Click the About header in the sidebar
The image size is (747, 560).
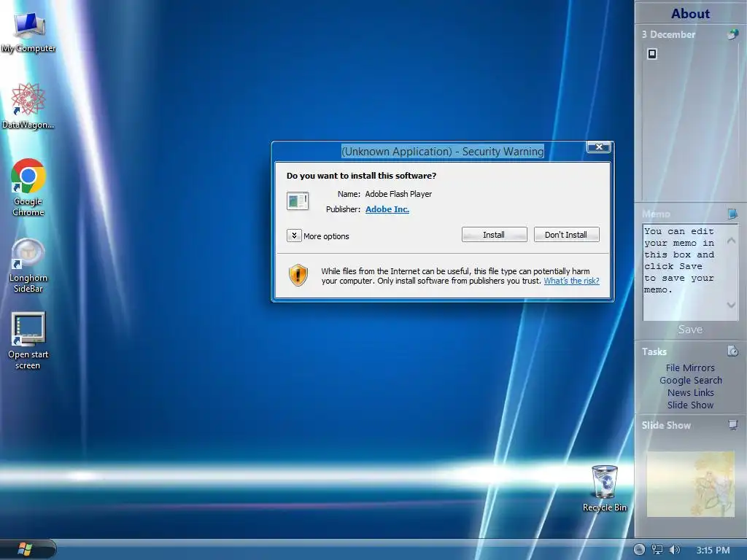pyautogui.click(x=690, y=13)
